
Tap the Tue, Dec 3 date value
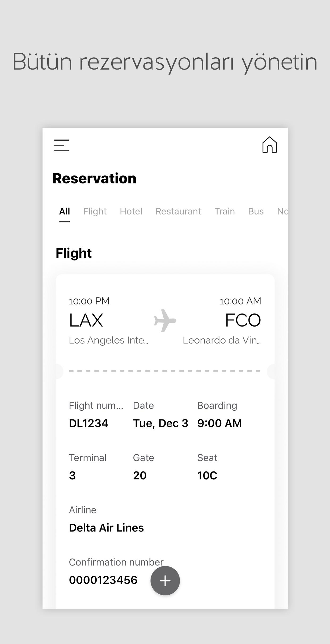(160, 424)
